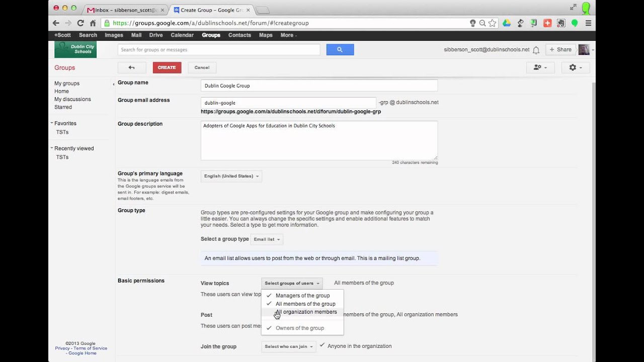The image size is (644, 362).
Task: Open the account dropdown arrow beside photo
Action: coord(593,50)
